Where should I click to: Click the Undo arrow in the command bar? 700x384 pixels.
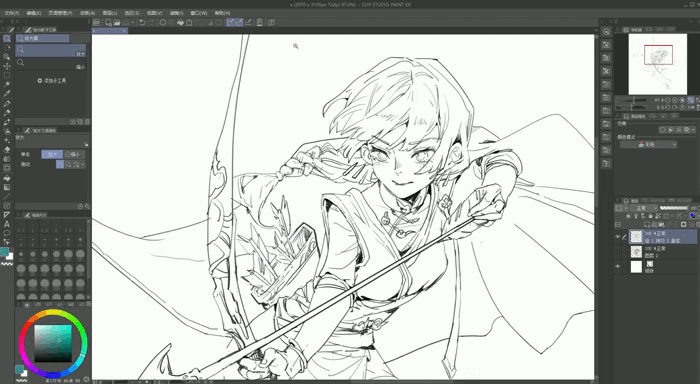click(142, 22)
